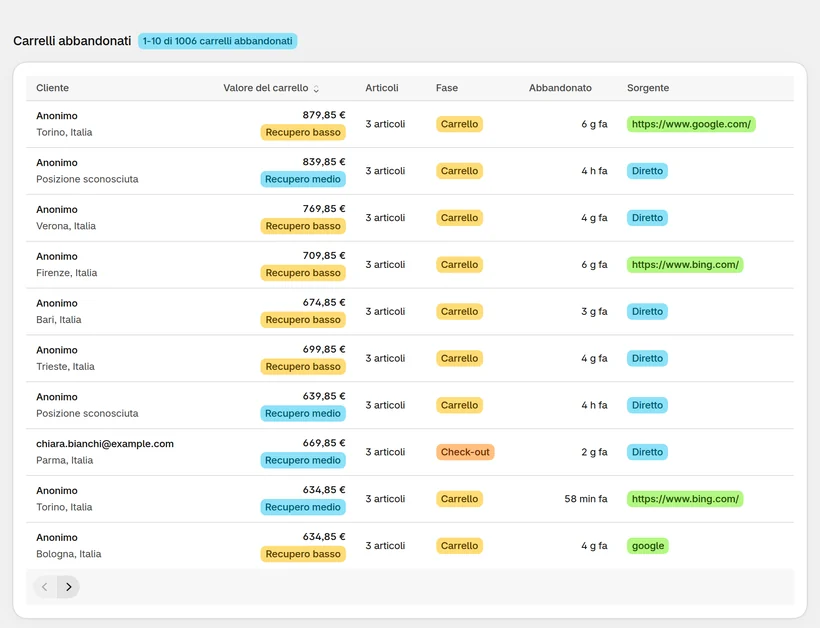The image size is (820, 628).
Task: Click 'Recupero basso' badge in the Bologna row
Action: click(x=303, y=554)
